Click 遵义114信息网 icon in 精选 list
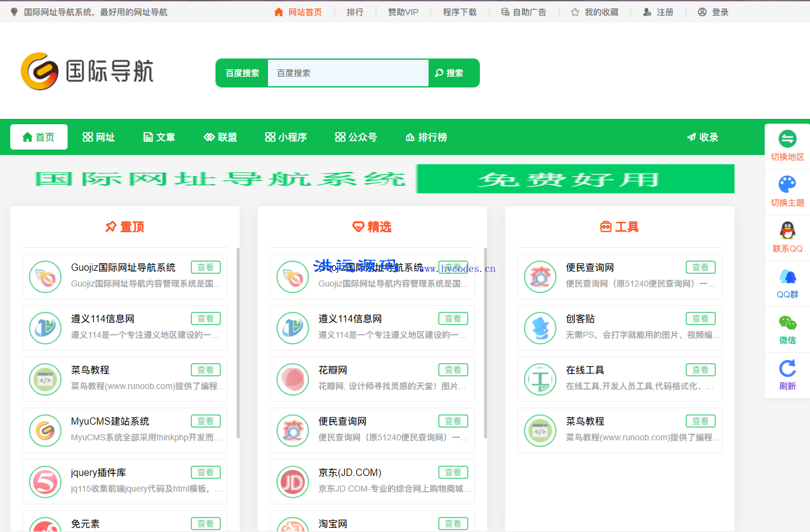Image resolution: width=810 pixels, height=532 pixels. (293, 328)
